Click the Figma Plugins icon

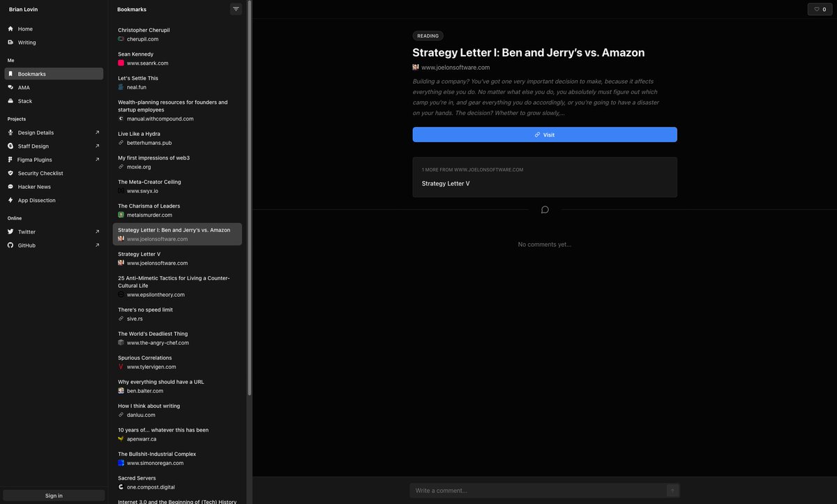[x=10, y=160]
